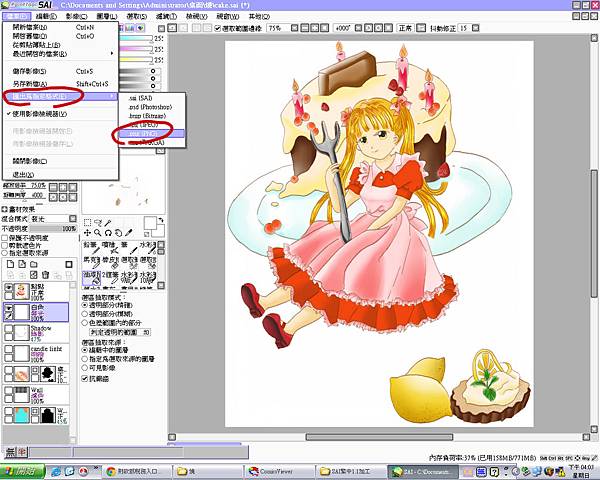Select the rectangular selection tool
This screenshot has width=600, height=480.
point(87,222)
